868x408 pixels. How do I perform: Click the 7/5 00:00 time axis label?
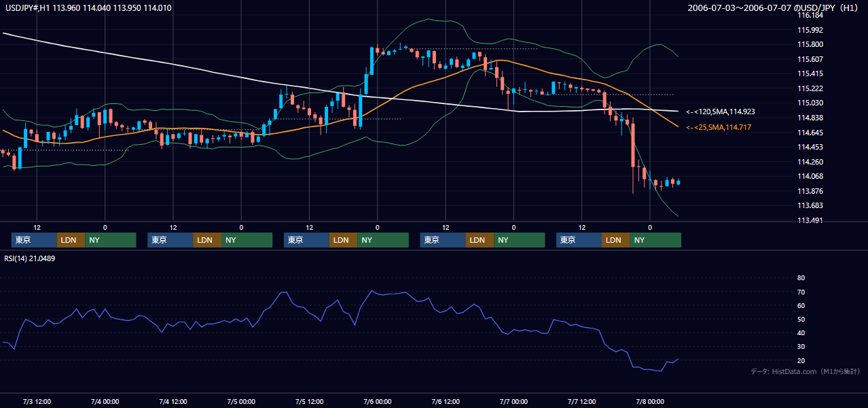241,401
